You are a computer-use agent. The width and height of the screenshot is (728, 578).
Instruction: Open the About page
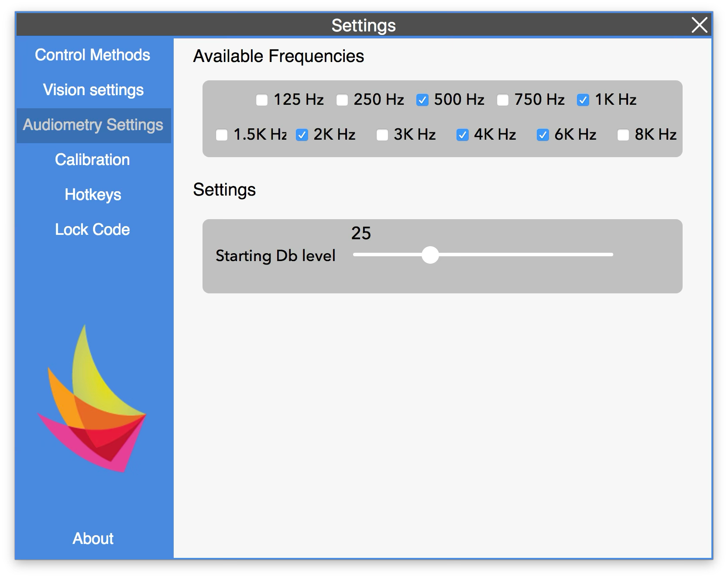pyautogui.click(x=92, y=539)
